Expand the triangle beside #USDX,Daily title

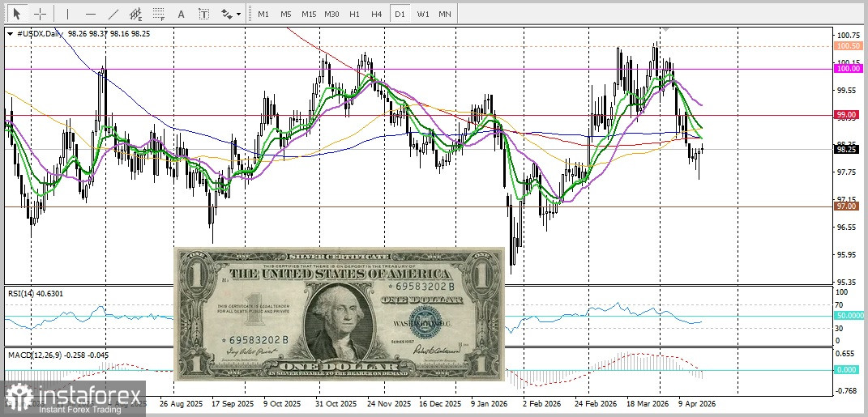click(x=10, y=34)
